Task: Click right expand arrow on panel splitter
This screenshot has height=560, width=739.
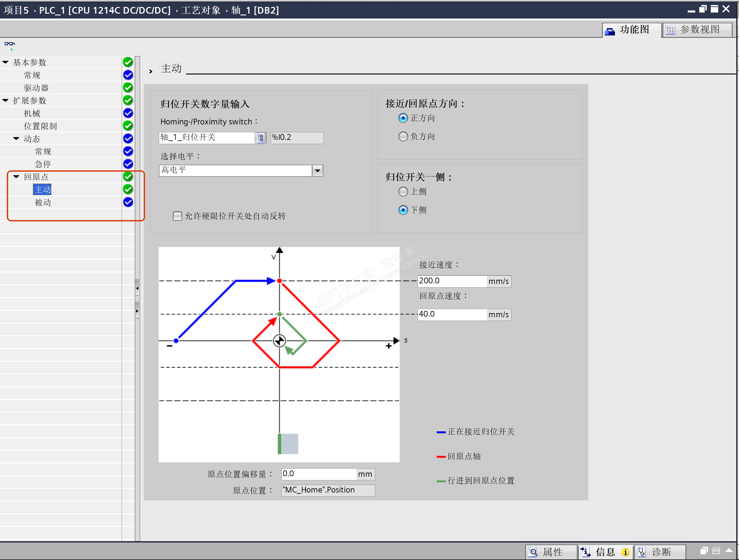Action: pyautogui.click(x=137, y=311)
